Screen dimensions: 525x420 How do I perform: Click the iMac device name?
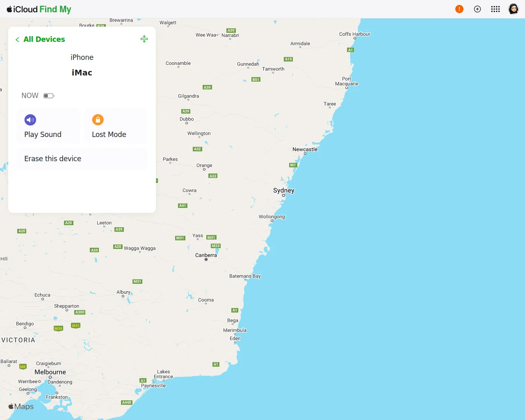point(82,73)
